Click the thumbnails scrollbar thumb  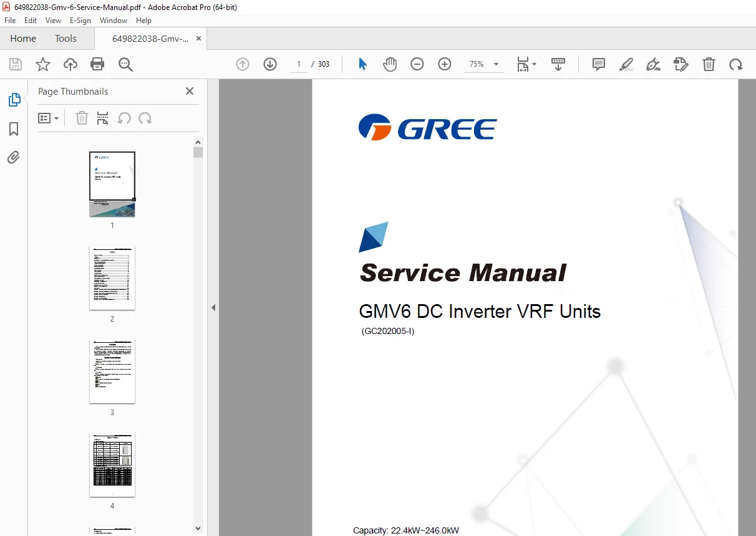(x=198, y=152)
